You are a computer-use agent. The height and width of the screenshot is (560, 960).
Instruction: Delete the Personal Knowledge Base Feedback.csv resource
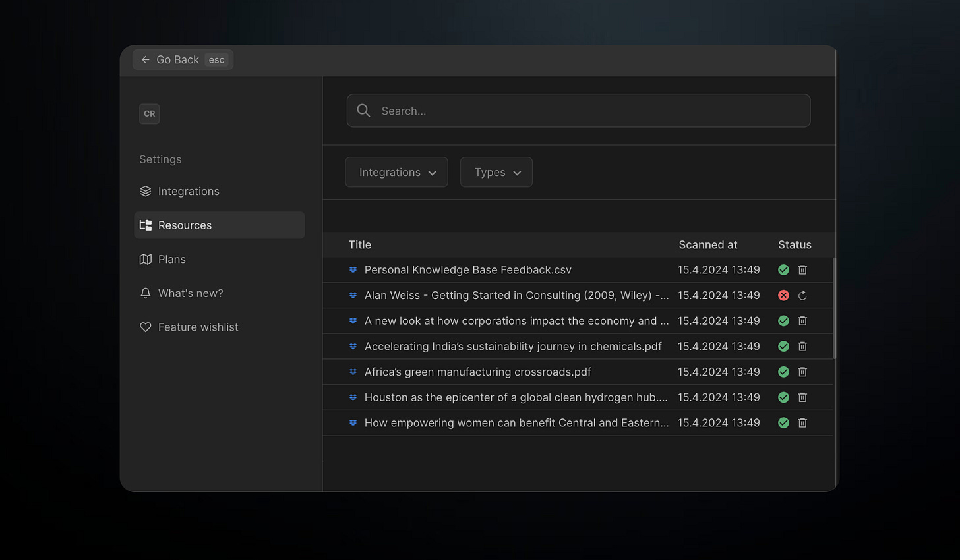click(x=802, y=269)
